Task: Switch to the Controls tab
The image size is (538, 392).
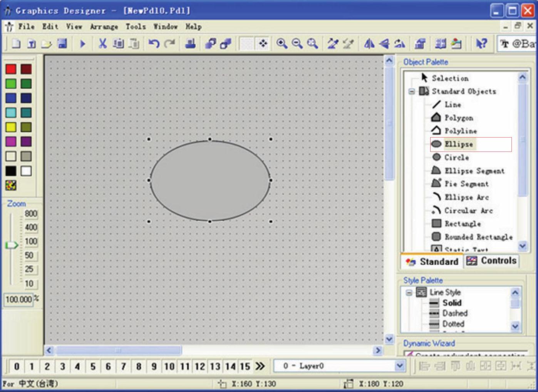Action: tap(491, 261)
